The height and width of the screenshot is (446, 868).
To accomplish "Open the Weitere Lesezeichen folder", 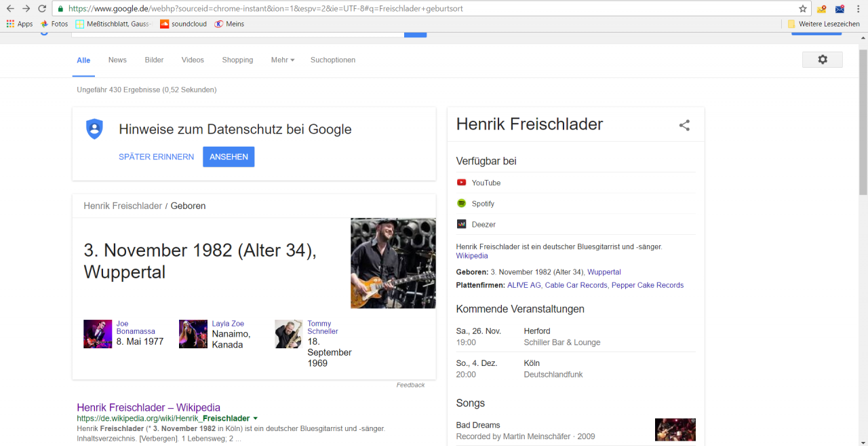I will [x=823, y=24].
